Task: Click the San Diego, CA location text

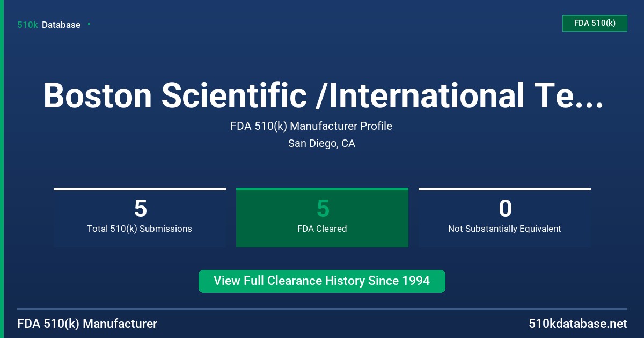Action: pyautogui.click(x=321, y=143)
